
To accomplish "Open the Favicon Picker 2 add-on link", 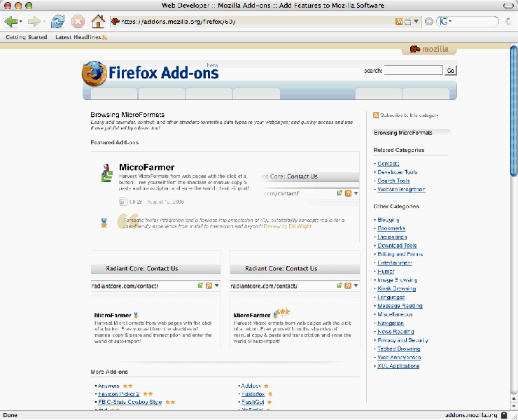I will click(x=119, y=394).
